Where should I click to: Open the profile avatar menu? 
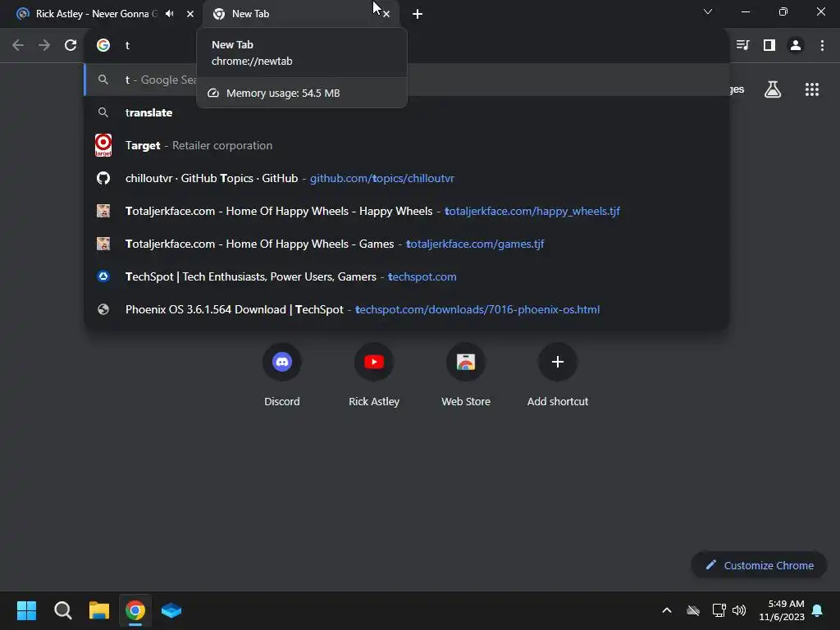(x=796, y=45)
